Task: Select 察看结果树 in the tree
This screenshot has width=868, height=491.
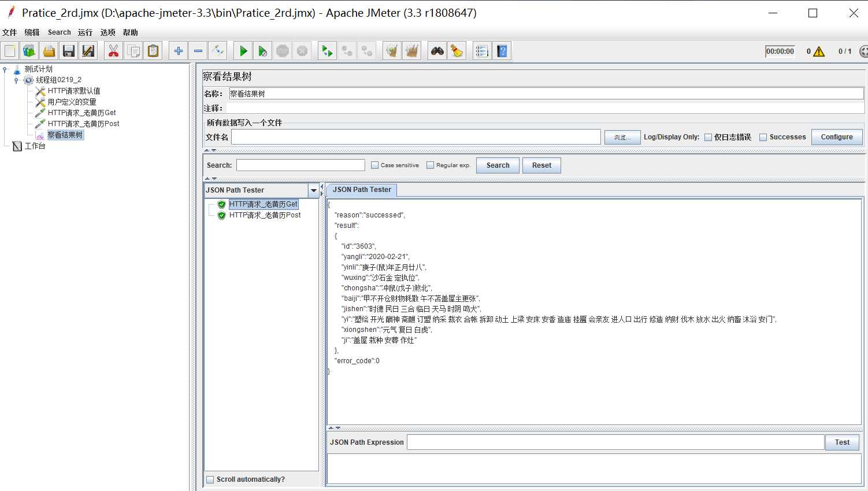Action: 65,135
